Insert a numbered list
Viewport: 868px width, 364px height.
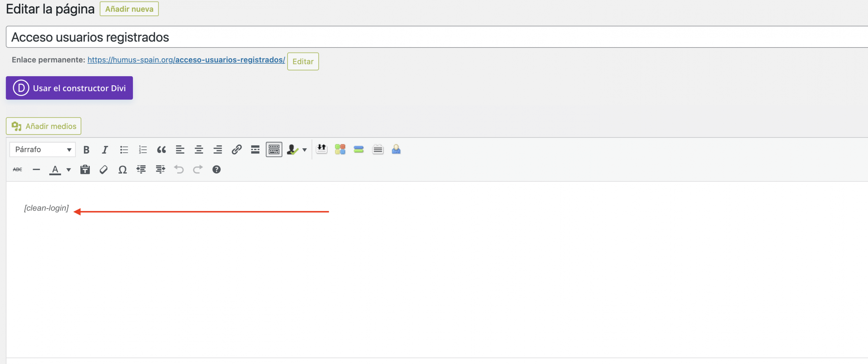[143, 150]
